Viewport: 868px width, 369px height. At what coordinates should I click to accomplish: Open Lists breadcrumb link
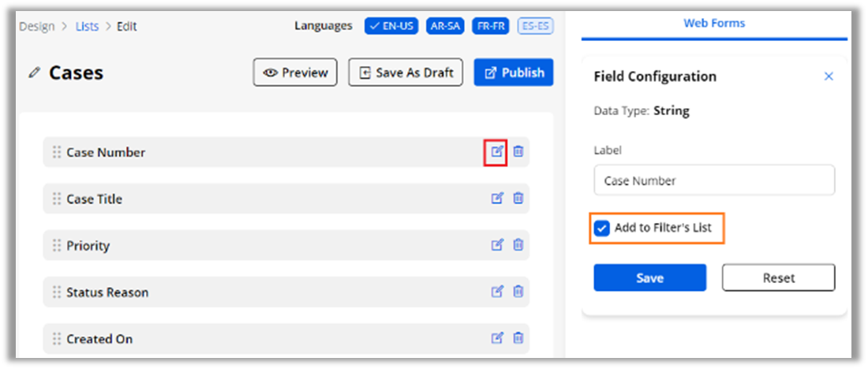point(87,26)
